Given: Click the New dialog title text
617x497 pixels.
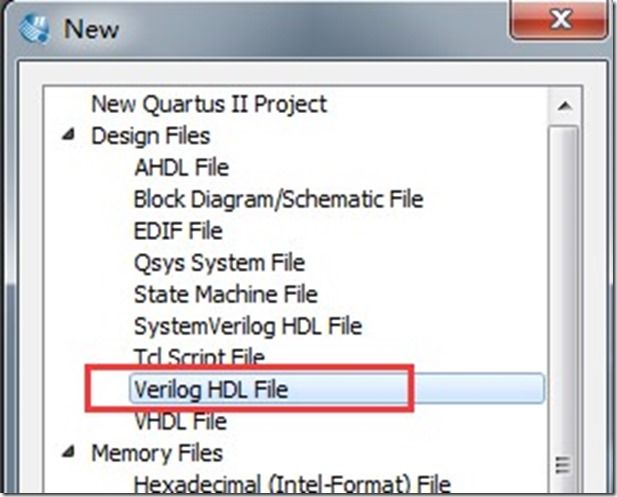Looking at the screenshot, I should pyautogui.click(x=91, y=29).
